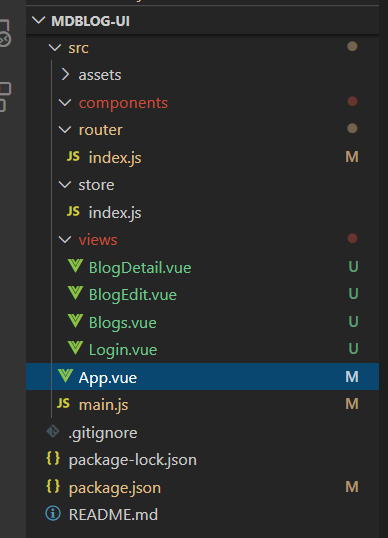Viewport: 388px width, 538px height.
Task: Open BlogDetail.vue file
Action: tap(140, 268)
